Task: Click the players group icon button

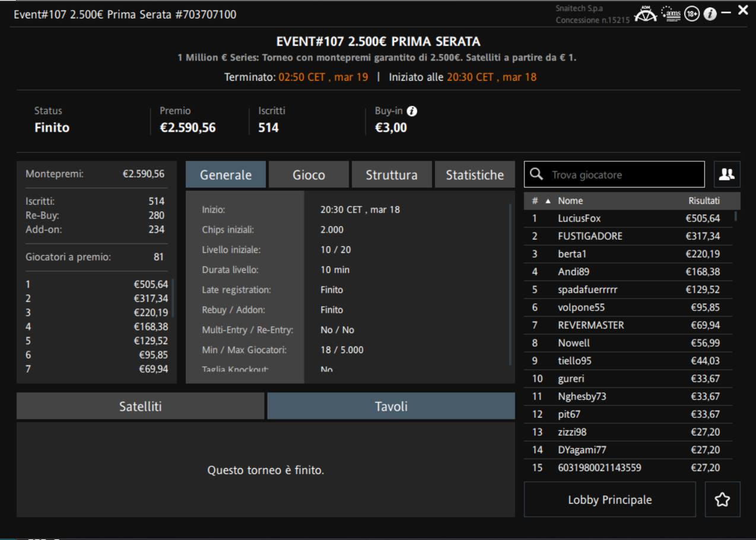Action: click(726, 174)
